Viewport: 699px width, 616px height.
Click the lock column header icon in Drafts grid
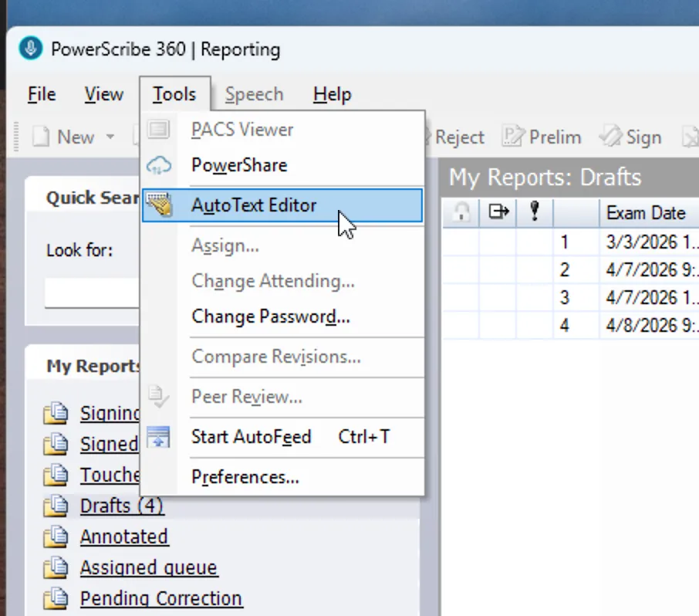pyautogui.click(x=461, y=213)
